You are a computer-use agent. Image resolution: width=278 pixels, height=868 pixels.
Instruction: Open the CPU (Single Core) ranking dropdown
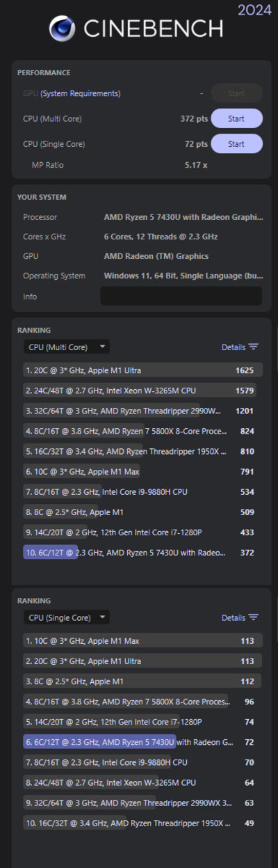(66, 617)
